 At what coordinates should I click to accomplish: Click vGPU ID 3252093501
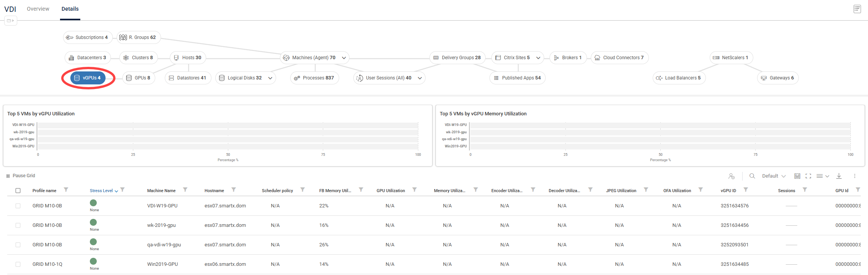tap(735, 245)
